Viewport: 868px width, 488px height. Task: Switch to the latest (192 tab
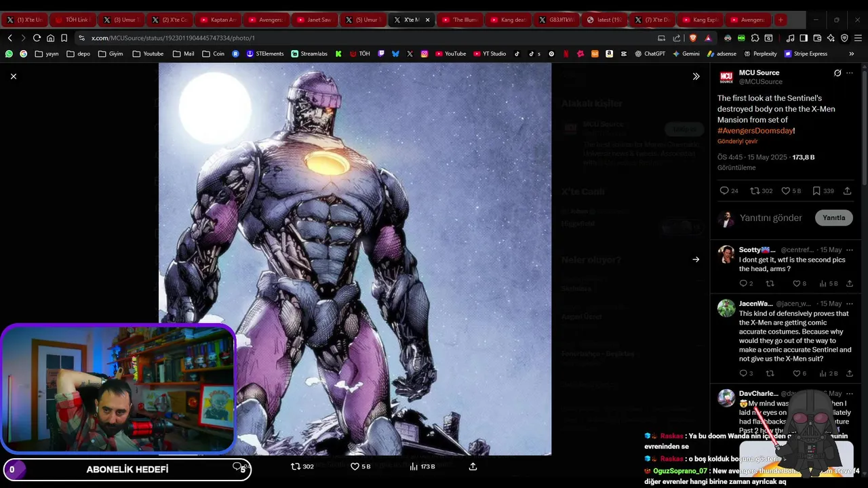[x=605, y=20]
